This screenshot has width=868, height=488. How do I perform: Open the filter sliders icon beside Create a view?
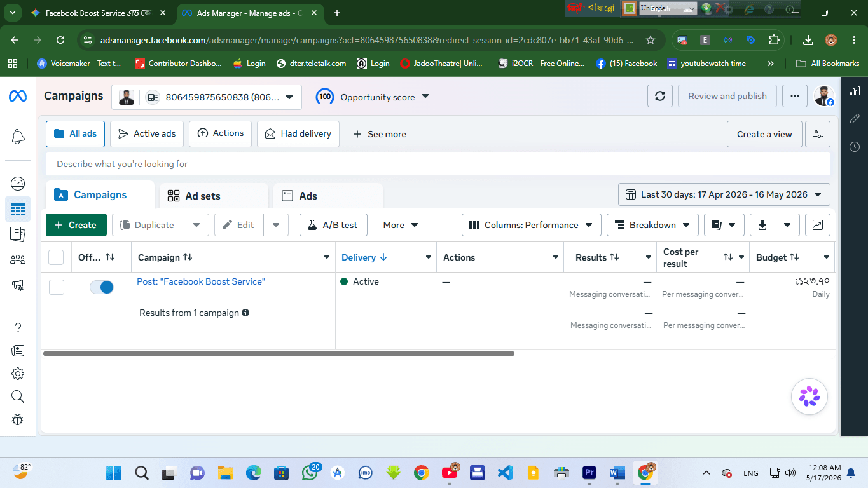(818, 134)
